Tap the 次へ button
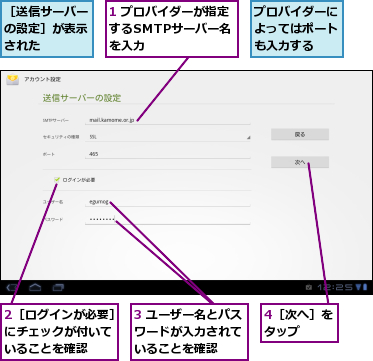Image resolution: width=373 pixels, height=361 pixels. tap(300, 162)
